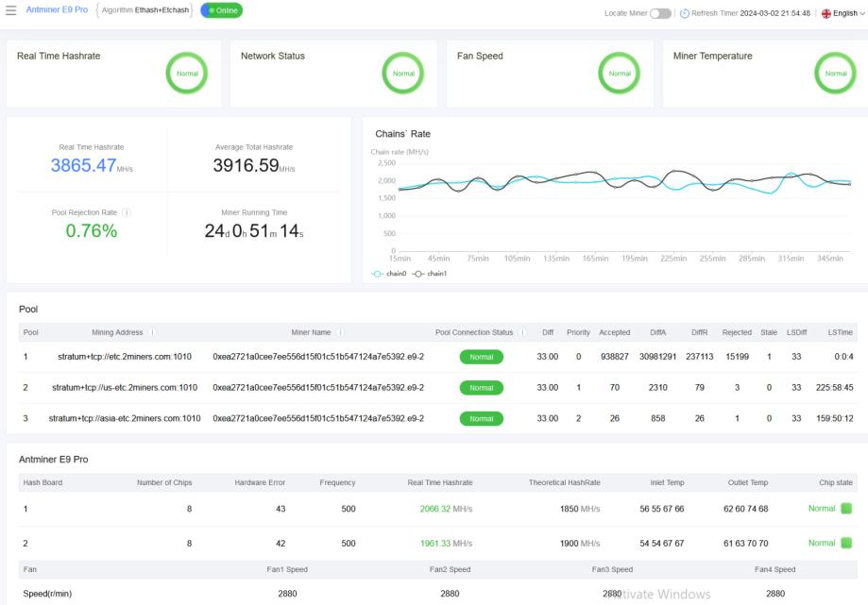Select the us-etc.2miners.com pool row
868x605 pixels.
pos(125,387)
